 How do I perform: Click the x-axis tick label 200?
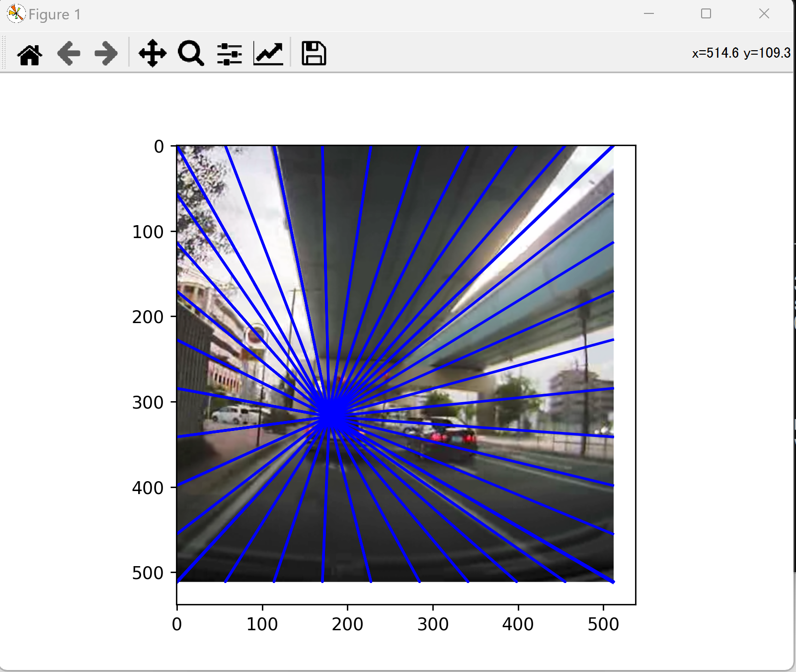coord(347,624)
